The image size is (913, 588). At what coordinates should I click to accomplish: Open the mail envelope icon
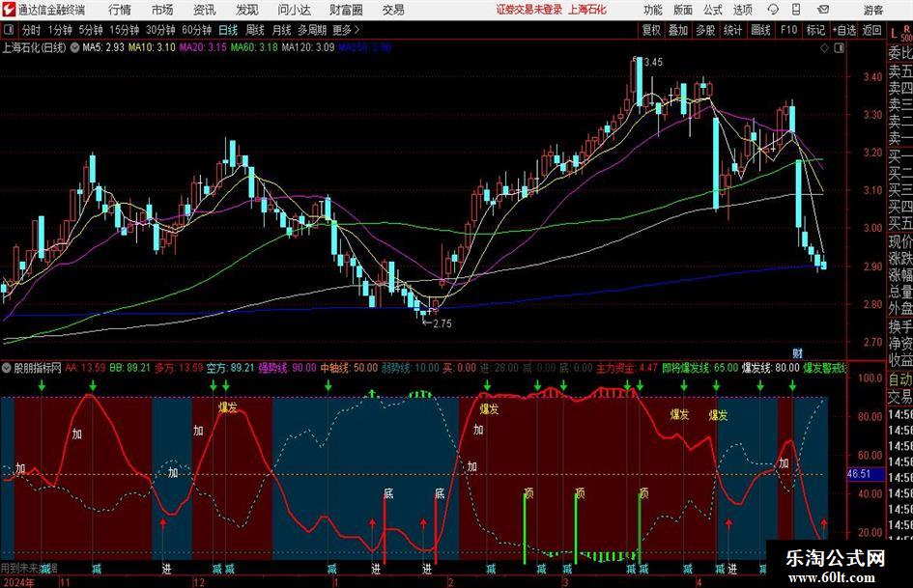point(823,10)
